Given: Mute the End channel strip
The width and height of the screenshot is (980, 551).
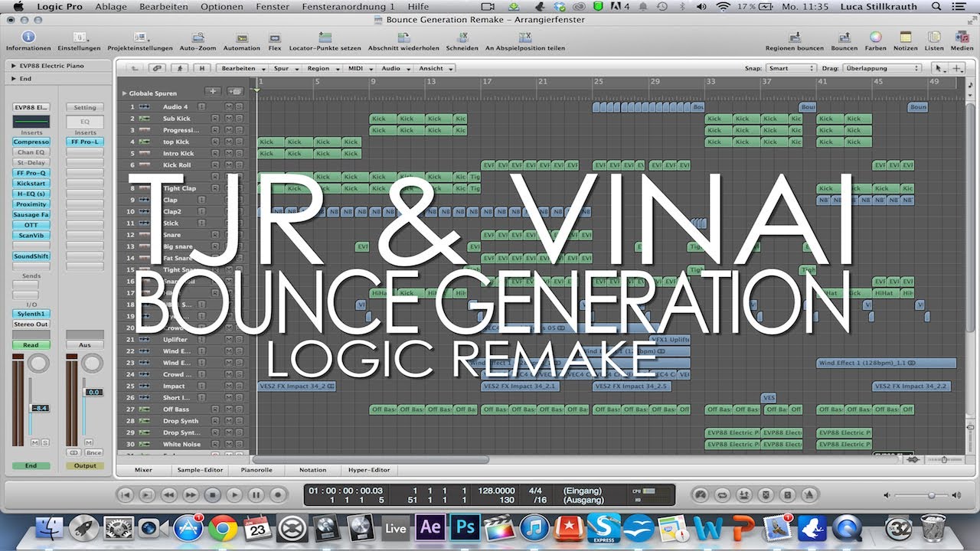Looking at the screenshot, I should coord(34,442).
